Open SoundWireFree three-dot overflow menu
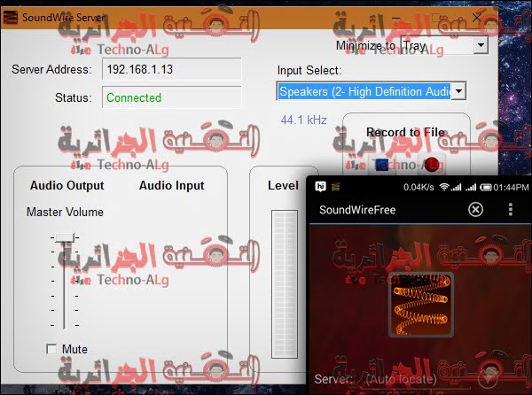This screenshot has height=395, width=532. click(x=511, y=209)
